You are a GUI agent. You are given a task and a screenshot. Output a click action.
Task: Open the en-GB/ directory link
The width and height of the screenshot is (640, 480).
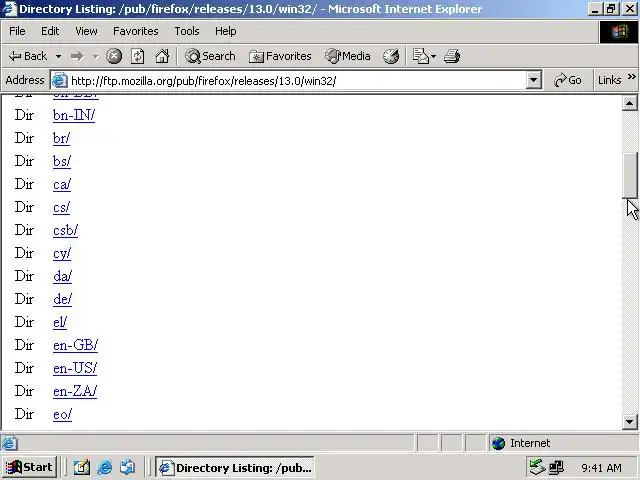pos(76,345)
